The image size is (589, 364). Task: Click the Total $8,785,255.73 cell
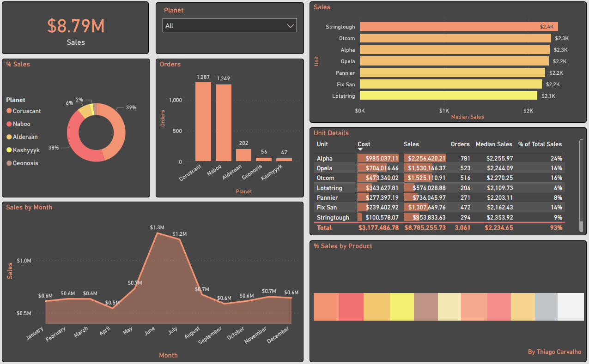pyautogui.click(x=425, y=228)
